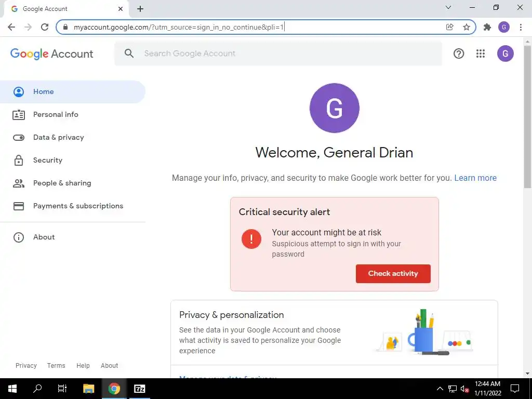Image resolution: width=532 pixels, height=399 pixels.
Task: Click the padlock site info icon
Action: tap(65, 27)
